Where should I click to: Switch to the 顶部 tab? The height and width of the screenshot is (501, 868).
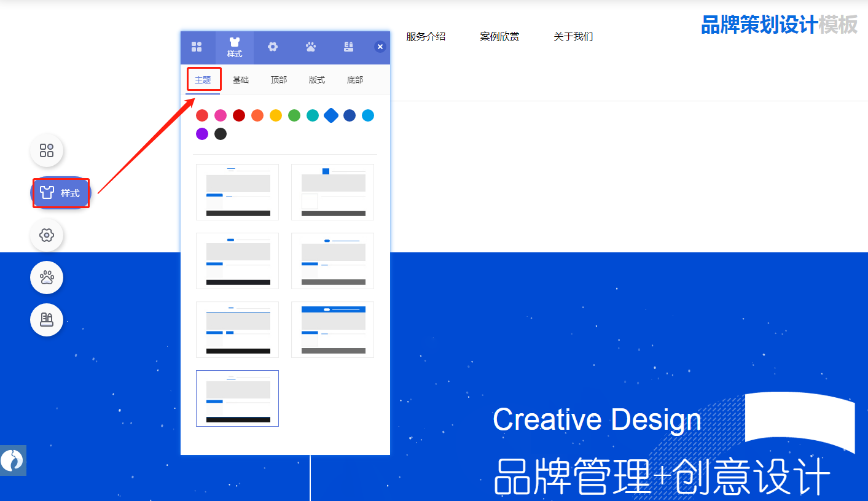pyautogui.click(x=279, y=80)
